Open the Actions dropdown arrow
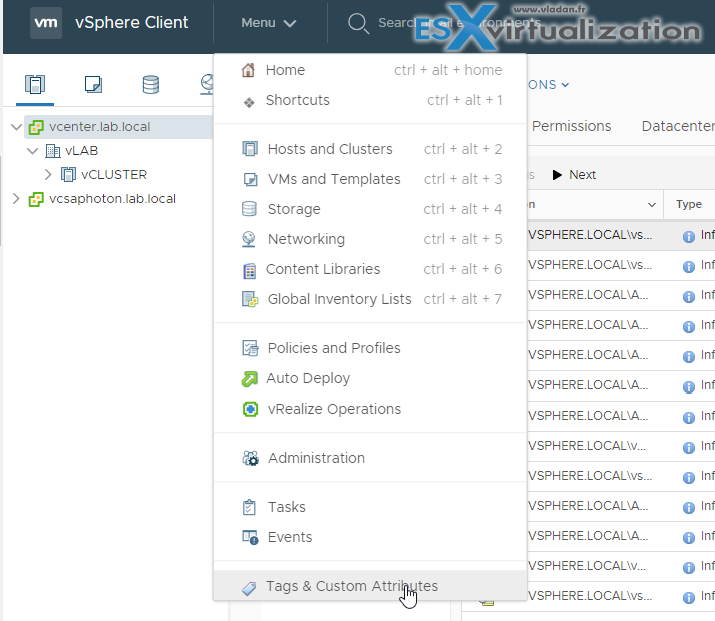The image size is (715, 621). [565, 85]
